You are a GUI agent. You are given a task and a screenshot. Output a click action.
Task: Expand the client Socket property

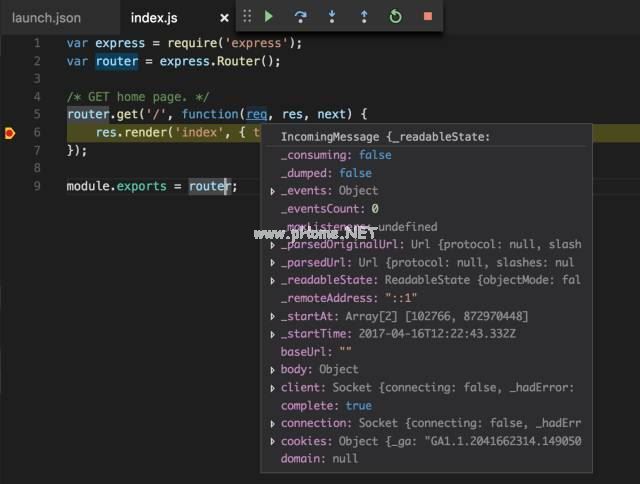pos(273,388)
